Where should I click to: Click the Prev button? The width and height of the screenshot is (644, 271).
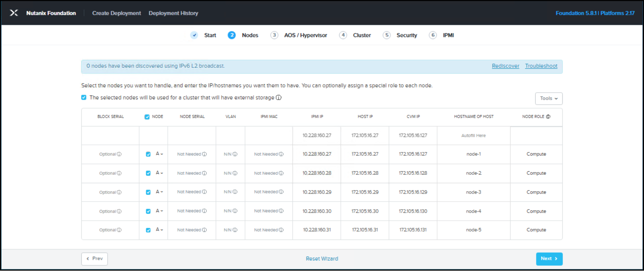pyautogui.click(x=94, y=259)
